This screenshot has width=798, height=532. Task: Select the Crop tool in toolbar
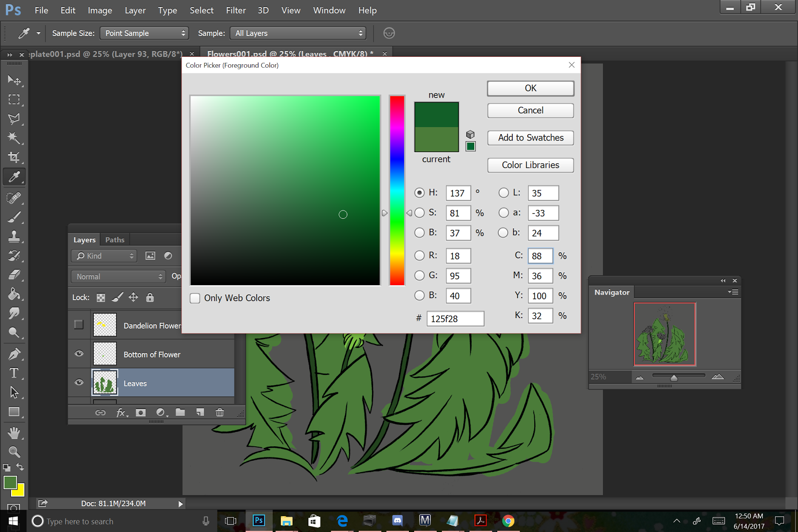14,158
